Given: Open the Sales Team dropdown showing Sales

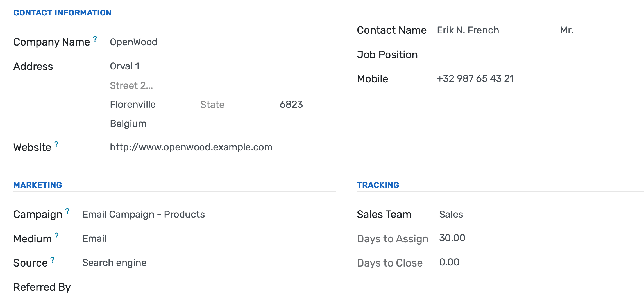Looking at the screenshot, I should tap(451, 214).
